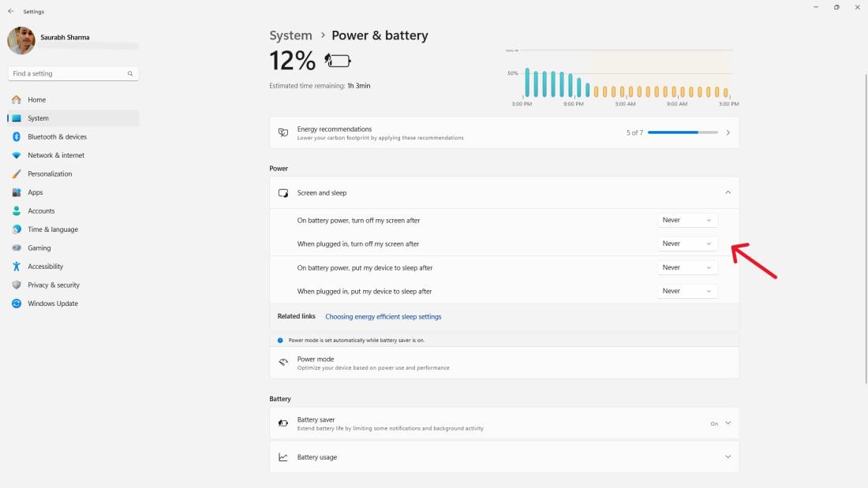Open Choosing energy efficient sleep settings link
Screen dimensions: 868x488
click(383, 317)
